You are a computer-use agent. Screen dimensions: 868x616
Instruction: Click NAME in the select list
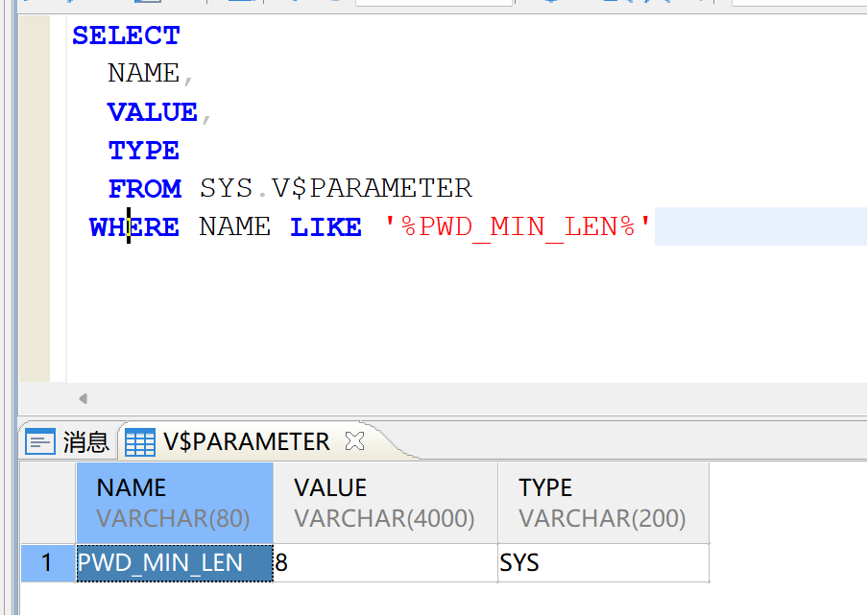tap(143, 74)
